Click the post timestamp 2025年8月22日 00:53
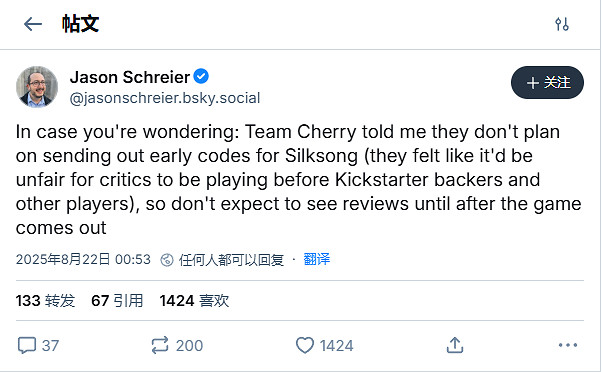Viewport: 602px width, 372px height. point(83,260)
